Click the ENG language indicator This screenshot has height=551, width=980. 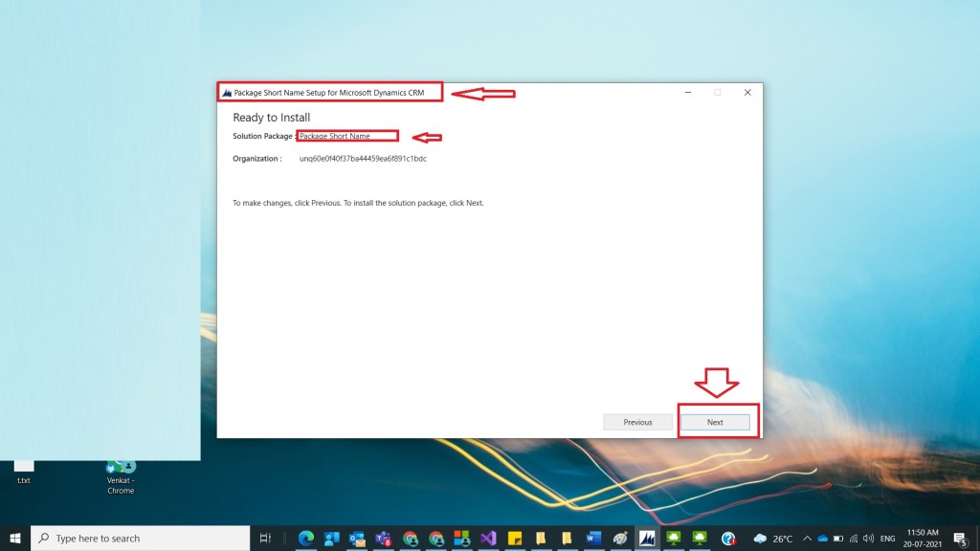tap(888, 539)
